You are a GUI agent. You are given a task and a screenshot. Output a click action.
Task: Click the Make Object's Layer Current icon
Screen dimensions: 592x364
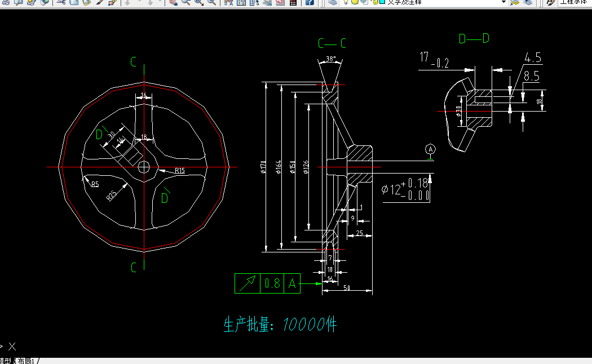[x=254, y=3]
